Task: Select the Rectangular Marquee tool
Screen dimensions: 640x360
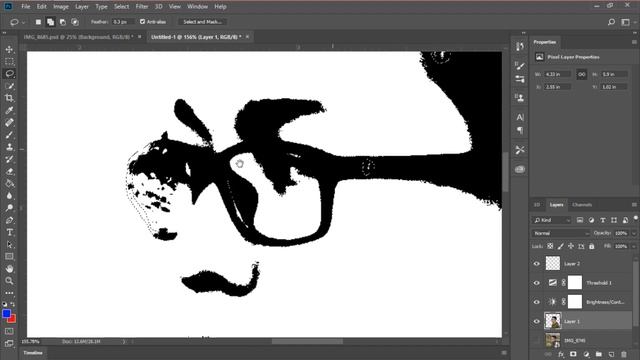Action: [x=9, y=62]
